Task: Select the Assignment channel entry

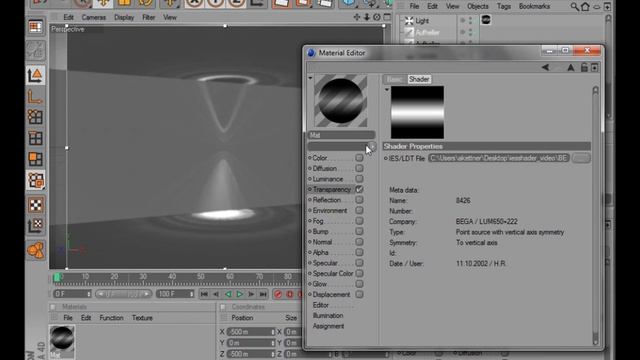Action: point(328,326)
